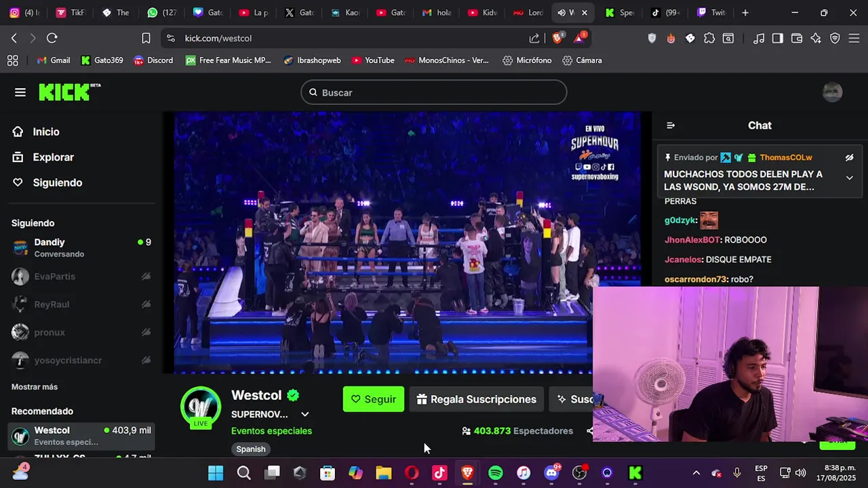Share this page from address bar

[x=534, y=38]
